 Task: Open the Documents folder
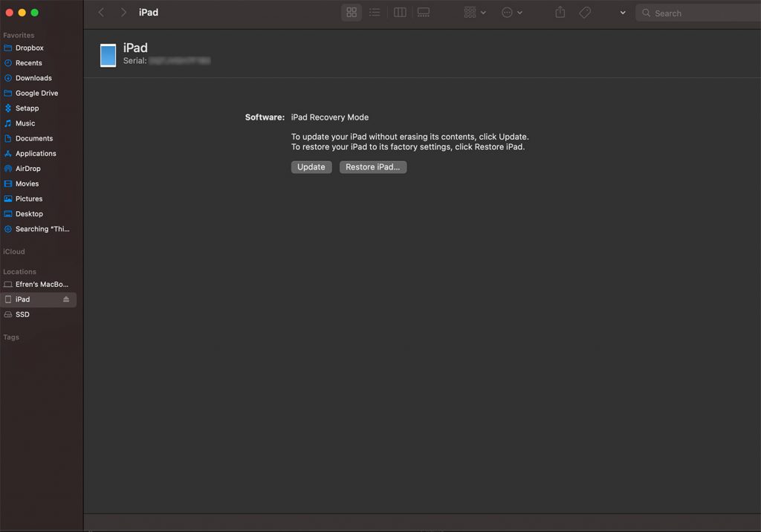tap(39, 138)
